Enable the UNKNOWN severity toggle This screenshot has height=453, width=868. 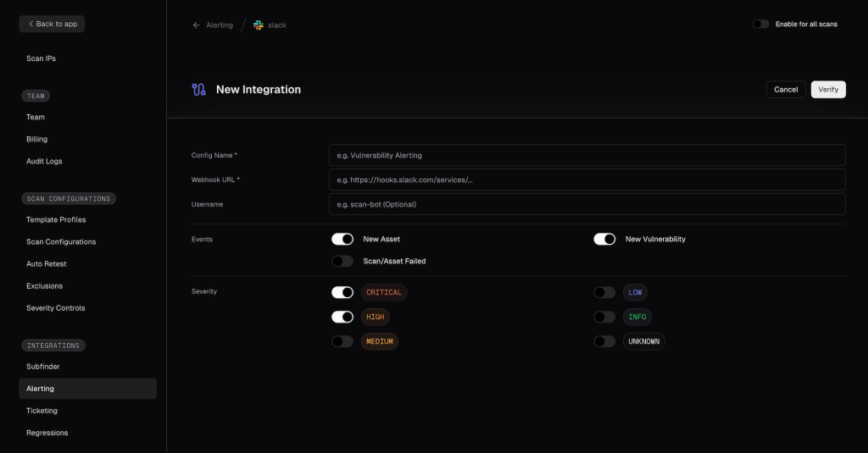pos(604,341)
